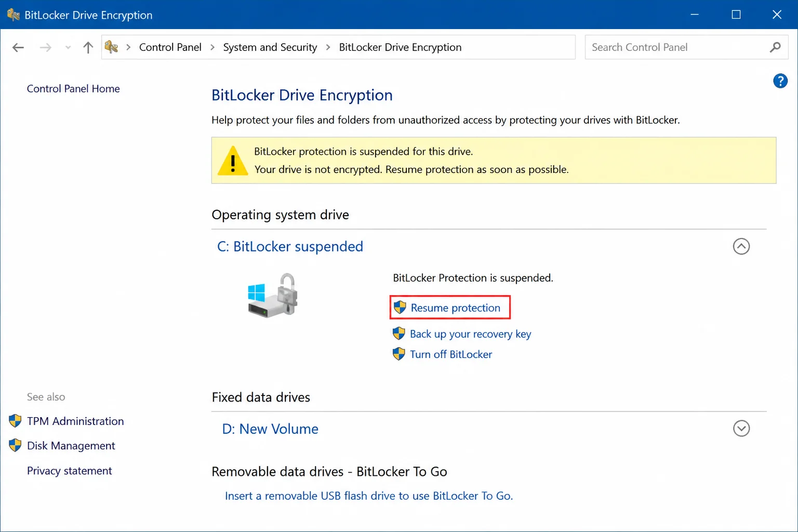
Task: Click the BitLocker keys icon in address bar
Action: 111,47
